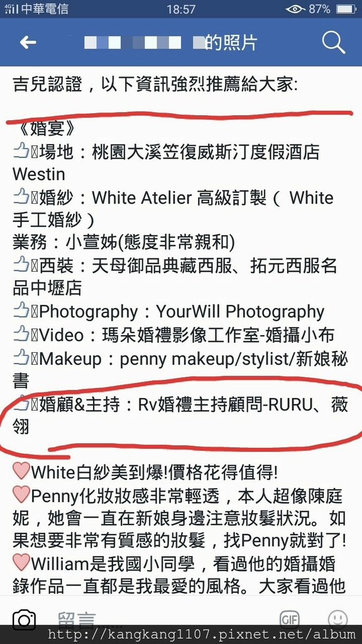362x644 pixels.
Task: Tap the 中華電信 signal indicator
Action: click(x=36, y=9)
